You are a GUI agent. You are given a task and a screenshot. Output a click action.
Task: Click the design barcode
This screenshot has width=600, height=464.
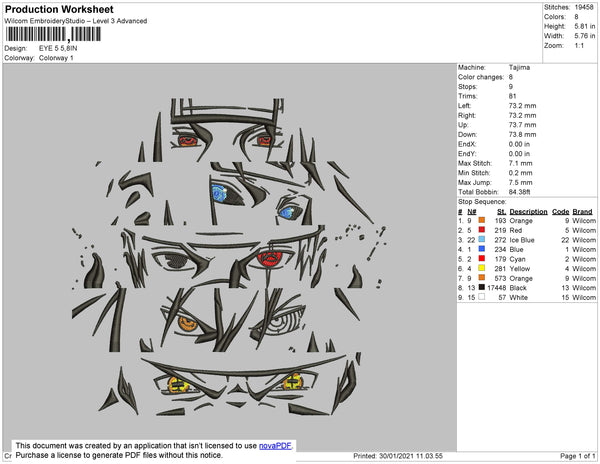(x=53, y=34)
